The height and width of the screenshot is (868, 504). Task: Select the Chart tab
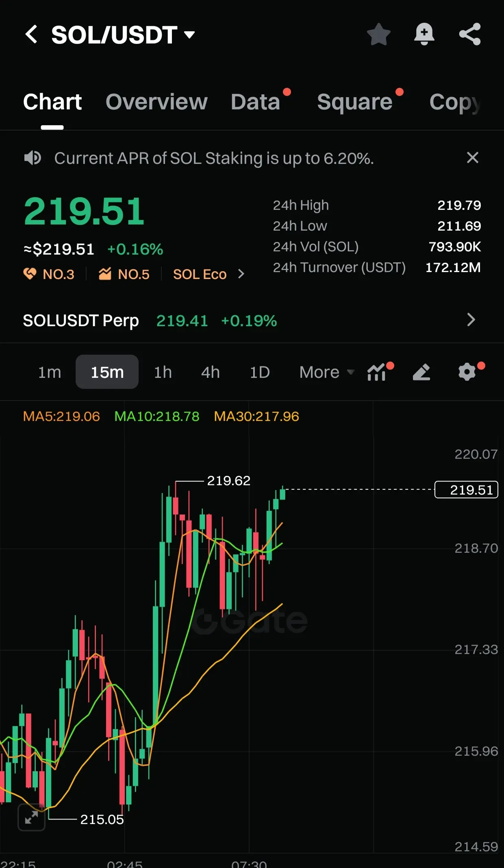[x=52, y=102]
